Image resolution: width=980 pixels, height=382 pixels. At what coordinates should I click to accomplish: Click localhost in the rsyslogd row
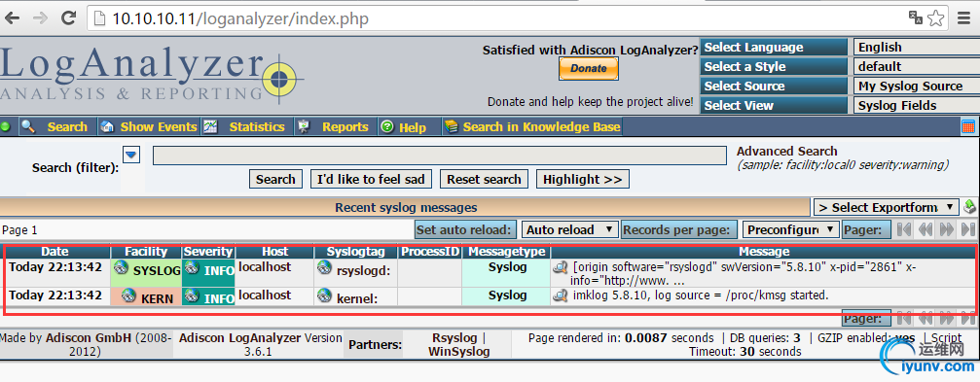(265, 266)
